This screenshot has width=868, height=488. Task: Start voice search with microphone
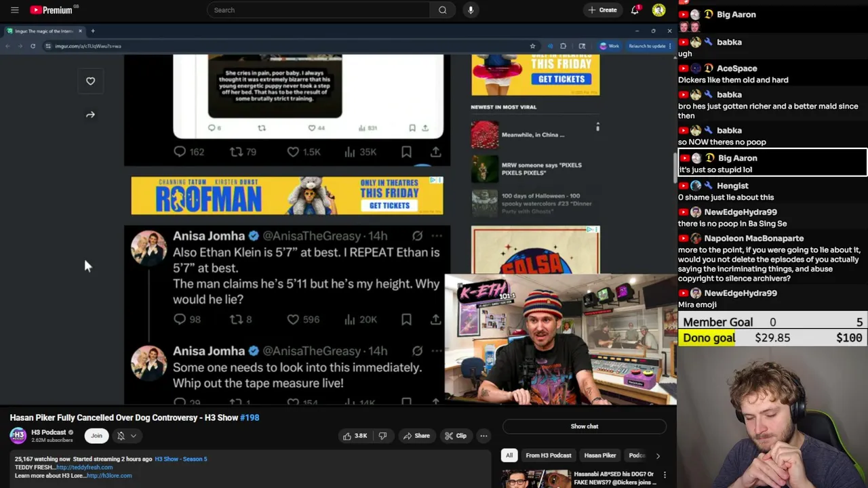(471, 10)
